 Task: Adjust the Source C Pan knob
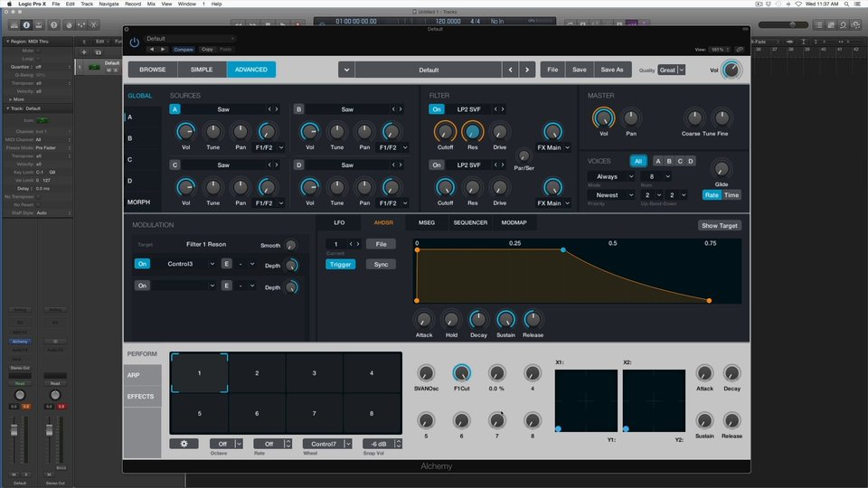(241, 188)
